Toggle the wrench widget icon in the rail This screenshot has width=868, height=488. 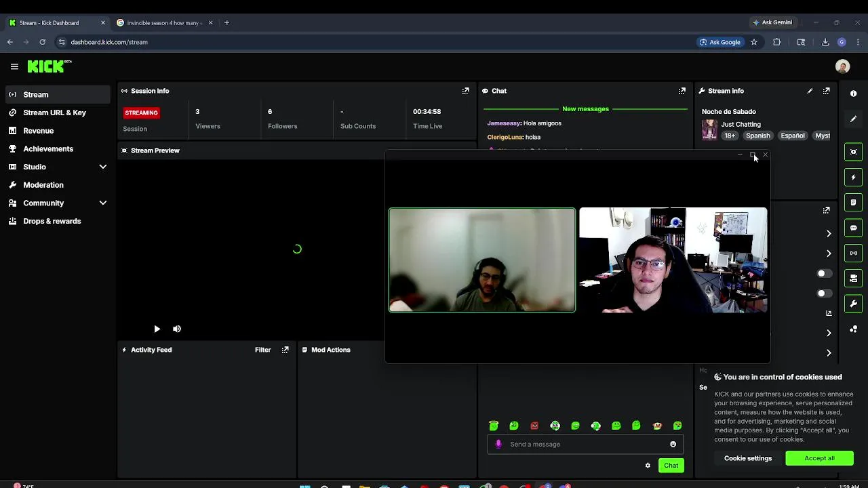tap(854, 304)
